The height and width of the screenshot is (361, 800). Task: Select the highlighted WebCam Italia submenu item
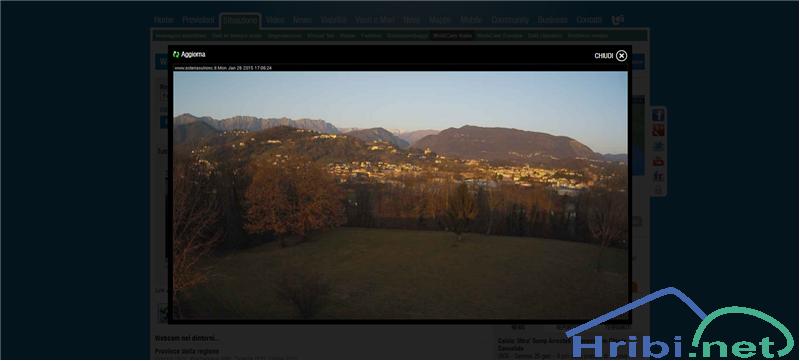(453, 36)
